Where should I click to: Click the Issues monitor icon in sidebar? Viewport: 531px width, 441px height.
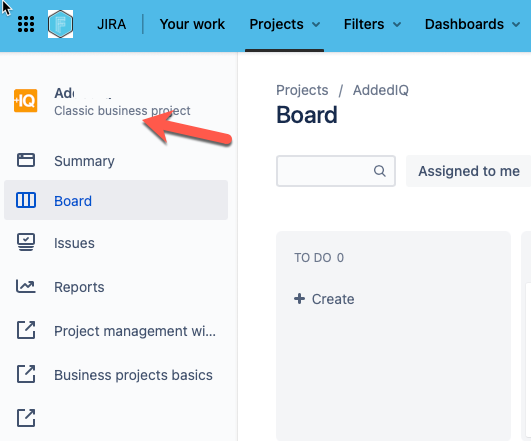[x=26, y=242]
